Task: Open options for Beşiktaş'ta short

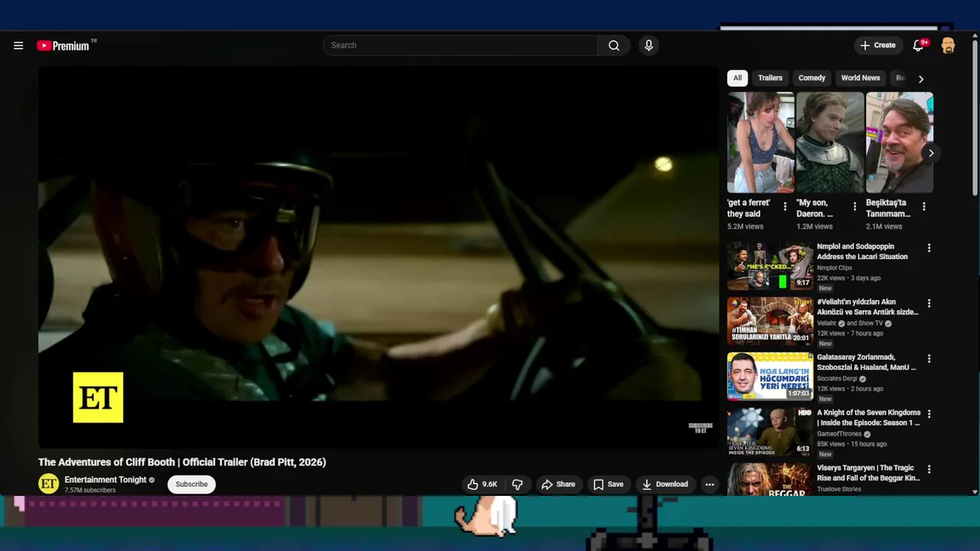Action: coord(924,207)
